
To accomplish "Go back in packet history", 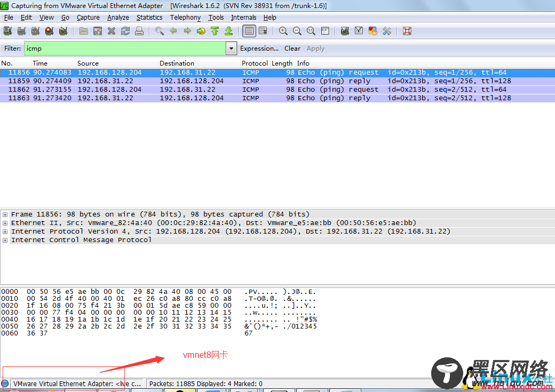I will click(173, 31).
